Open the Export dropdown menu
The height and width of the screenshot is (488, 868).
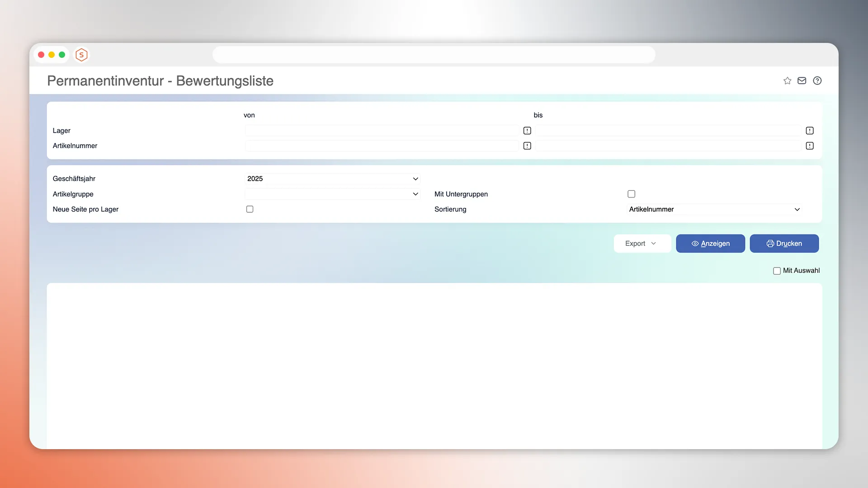(x=641, y=244)
